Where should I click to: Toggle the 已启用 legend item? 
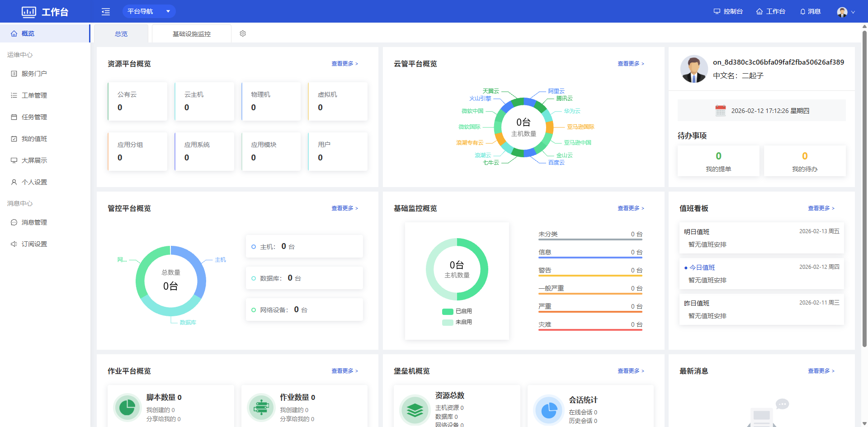tap(457, 311)
